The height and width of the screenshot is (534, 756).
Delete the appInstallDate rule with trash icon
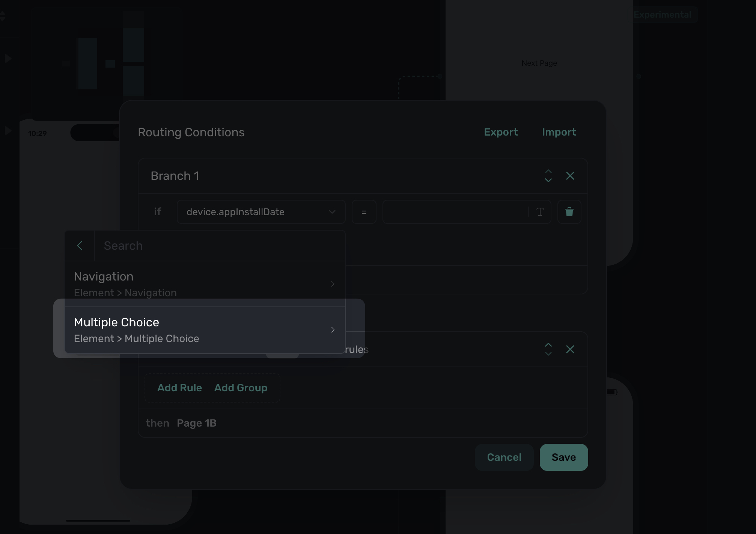569,212
